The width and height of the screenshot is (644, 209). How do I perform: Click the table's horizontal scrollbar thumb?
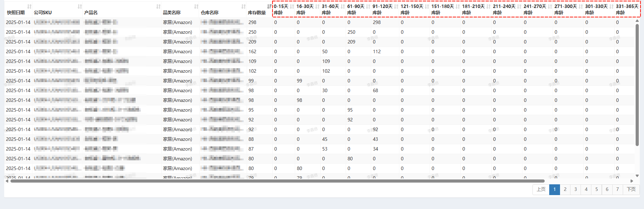[x=277, y=181]
